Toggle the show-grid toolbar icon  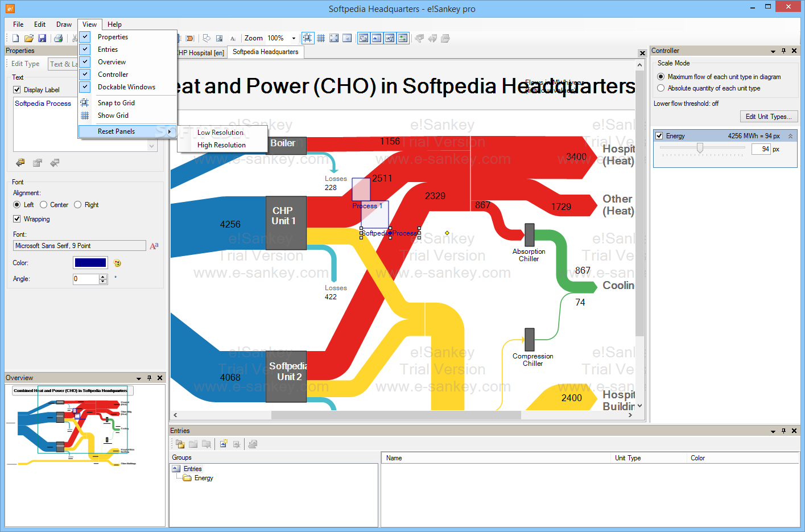pyautogui.click(x=321, y=38)
